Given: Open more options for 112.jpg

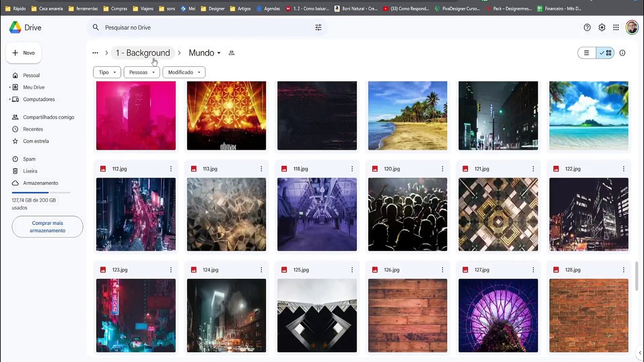Looking at the screenshot, I should coord(171,169).
